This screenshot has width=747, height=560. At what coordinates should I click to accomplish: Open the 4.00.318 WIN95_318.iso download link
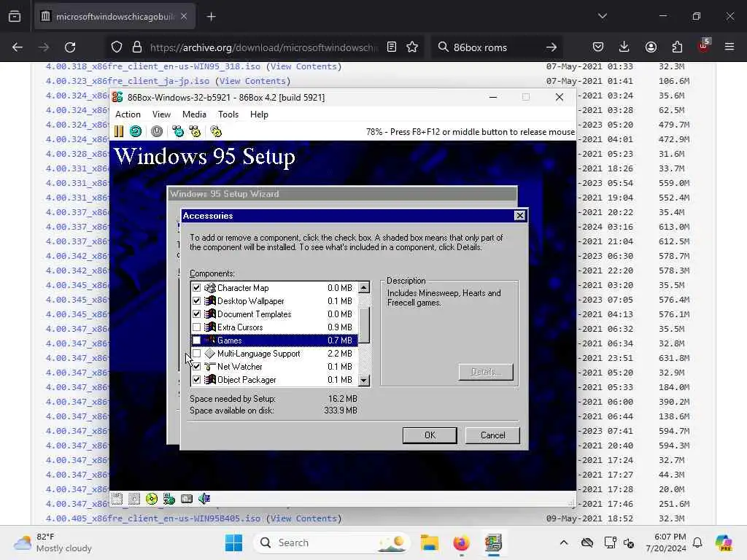pyautogui.click(x=153, y=66)
